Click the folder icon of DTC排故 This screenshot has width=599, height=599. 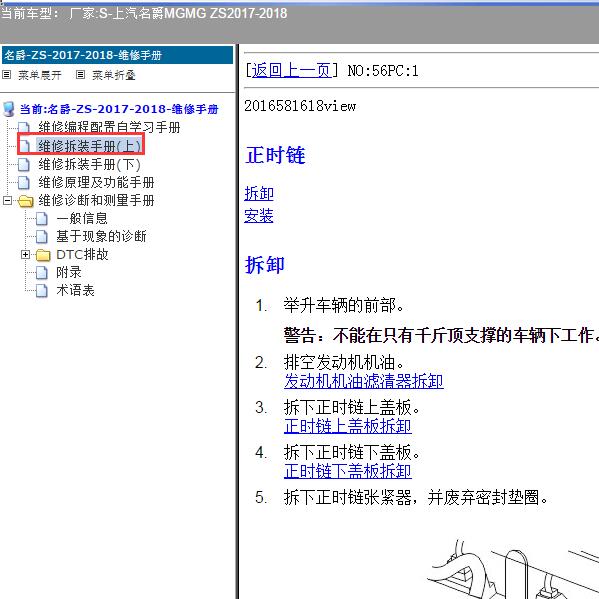[x=43, y=255]
